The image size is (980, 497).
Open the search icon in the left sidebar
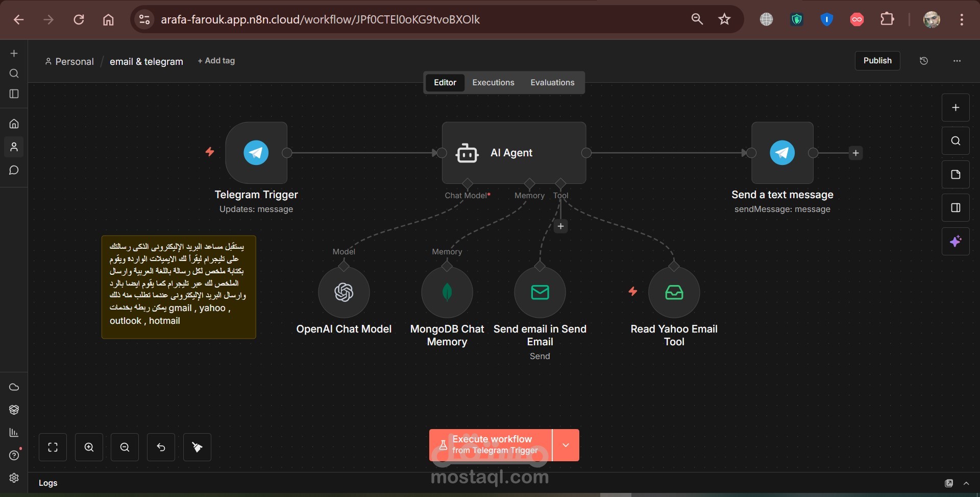tap(14, 74)
